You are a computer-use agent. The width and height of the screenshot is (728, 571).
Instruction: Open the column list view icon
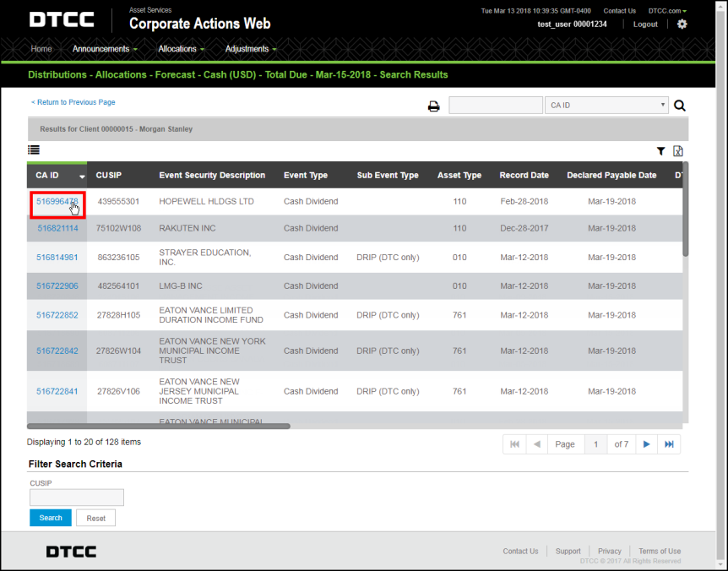tap(34, 150)
